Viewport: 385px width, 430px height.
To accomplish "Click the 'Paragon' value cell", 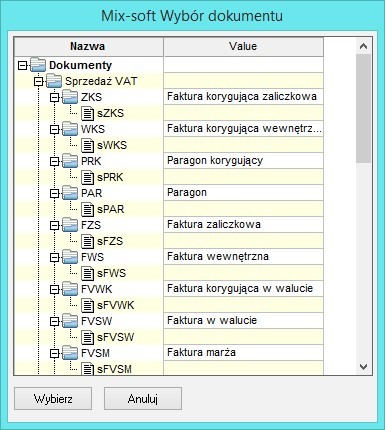I will [x=243, y=193].
